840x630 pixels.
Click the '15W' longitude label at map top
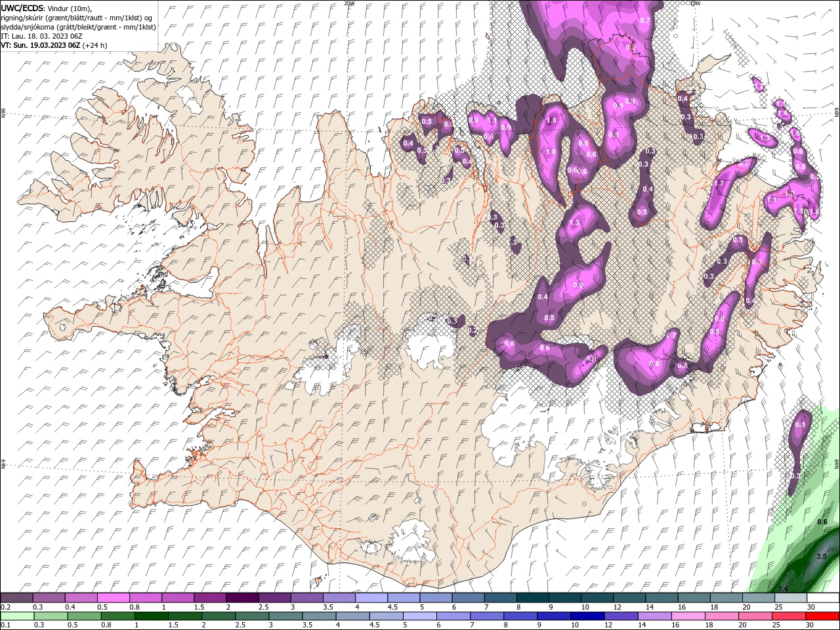(695, 3)
